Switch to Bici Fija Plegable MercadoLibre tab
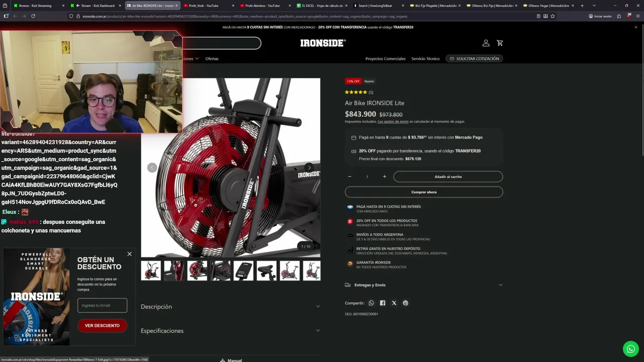Screen dimensions: 644x362 coord(434,6)
